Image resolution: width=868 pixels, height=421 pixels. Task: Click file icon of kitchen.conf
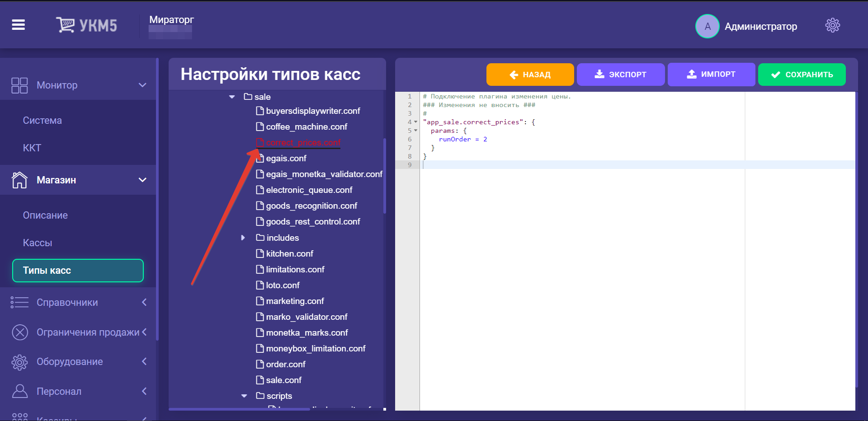260,253
